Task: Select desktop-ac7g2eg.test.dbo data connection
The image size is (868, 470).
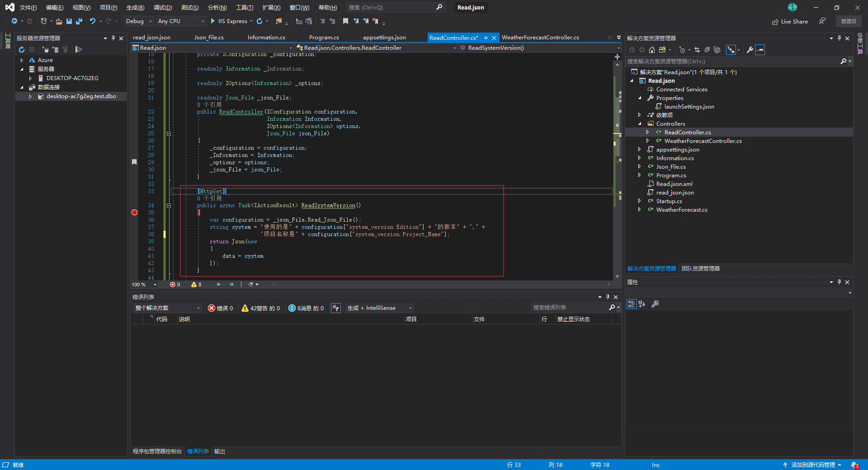Action: pos(81,96)
